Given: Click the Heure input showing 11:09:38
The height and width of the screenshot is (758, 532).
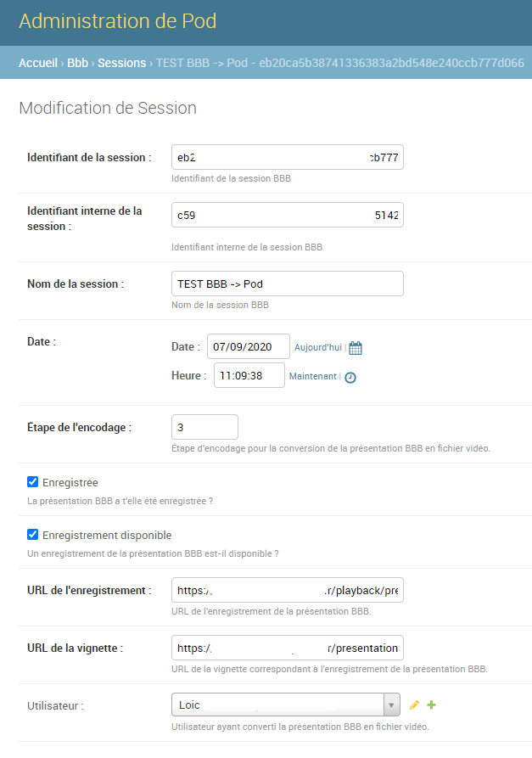Looking at the screenshot, I should point(249,375).
